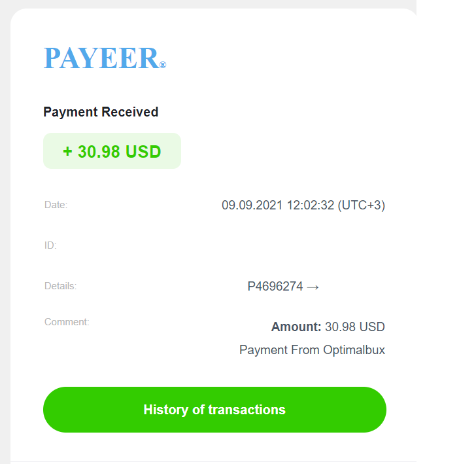Click the ID label

point(50,245)
